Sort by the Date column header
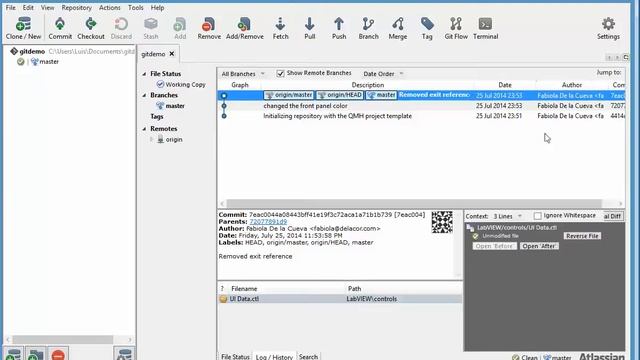This screenshot has width=640, height=360. [x=505, y=85]
